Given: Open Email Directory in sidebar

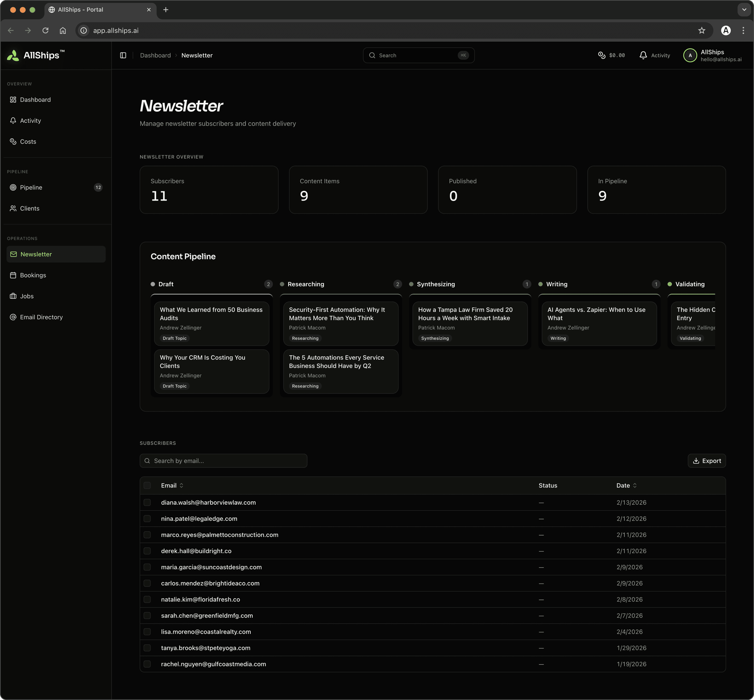Looking at the screenshot, I should click(x=41, y=317).
